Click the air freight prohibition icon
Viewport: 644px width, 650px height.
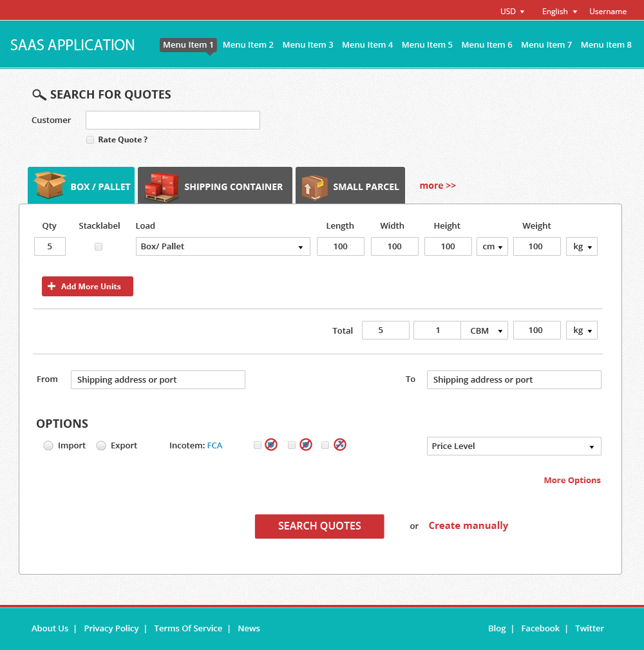tap(340, 444)
